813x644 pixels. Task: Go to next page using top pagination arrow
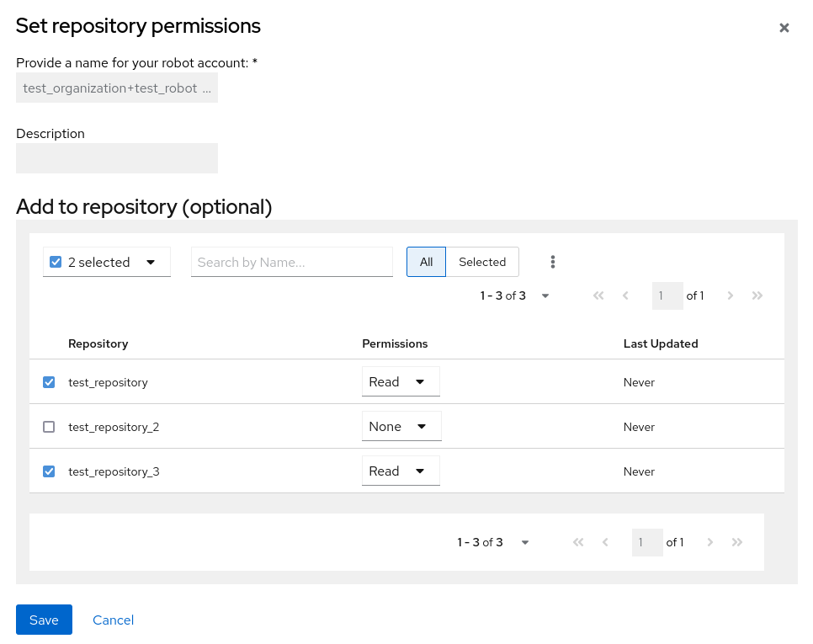coord(731,295)
